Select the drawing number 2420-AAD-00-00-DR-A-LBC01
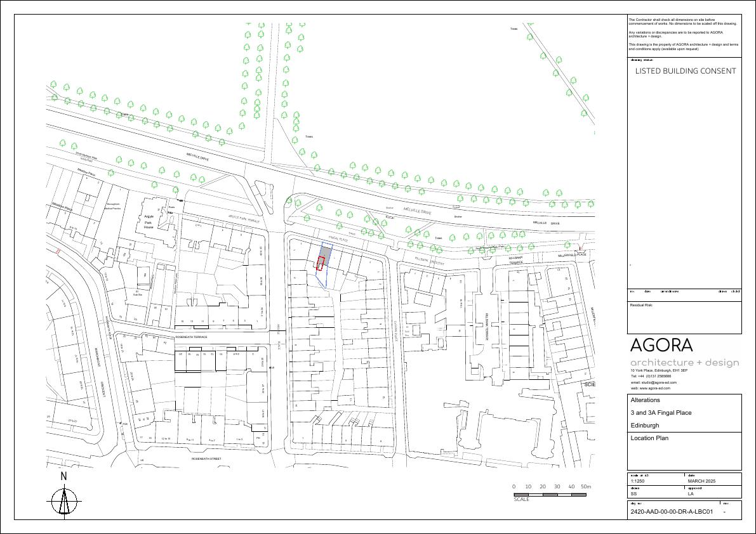 (672, 511)
